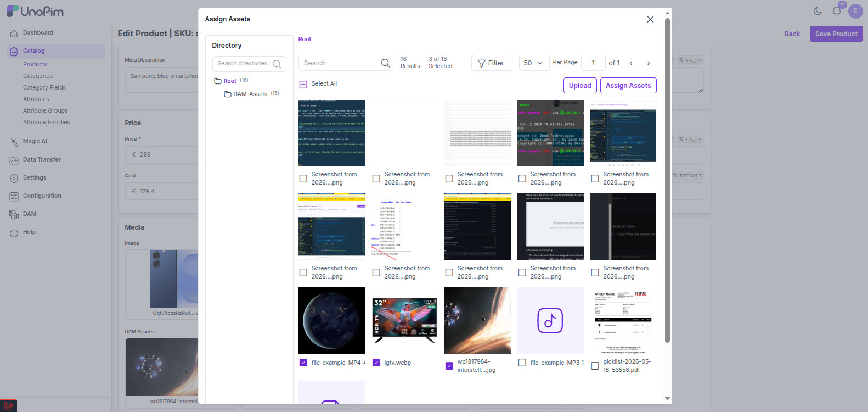The image size is (868, 412).
Task: Select the Root directory tree item
Action: (230, 81)
